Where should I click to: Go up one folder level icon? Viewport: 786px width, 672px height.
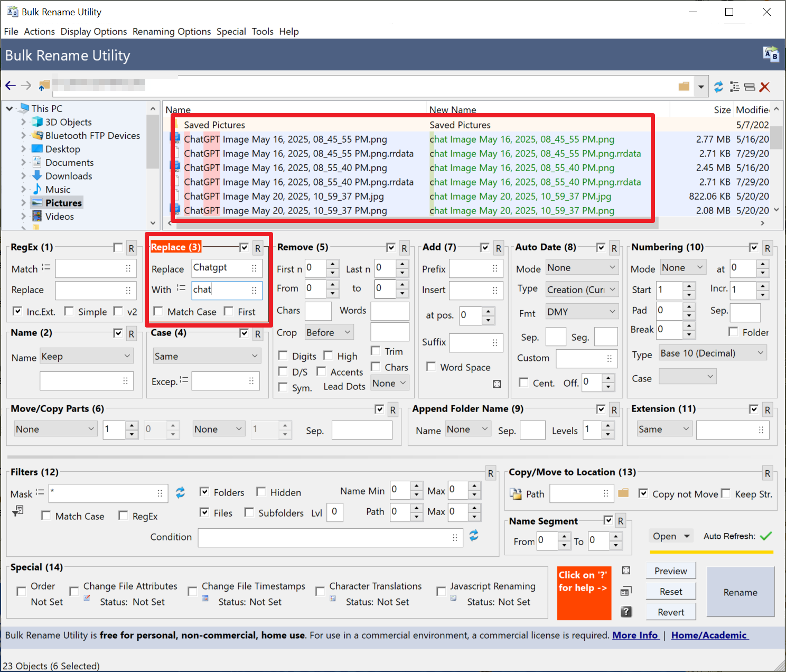44,86
